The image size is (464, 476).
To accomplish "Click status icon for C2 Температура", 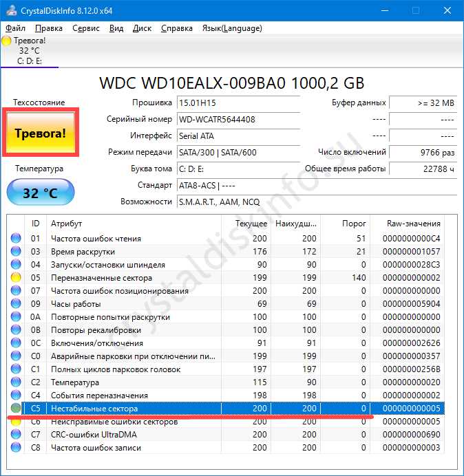I will tap(16, 382).
